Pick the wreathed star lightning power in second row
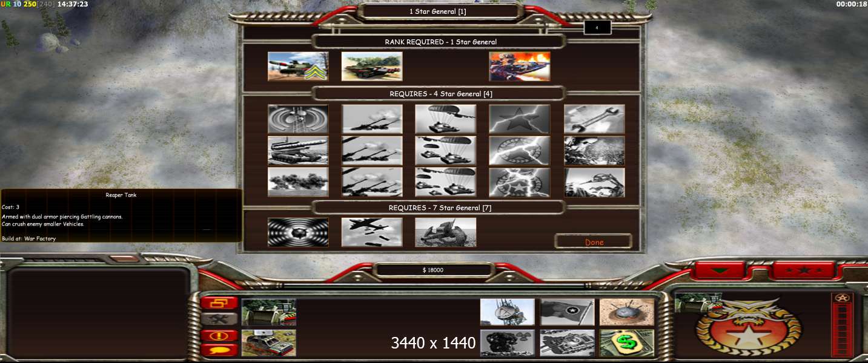This screenshot has width=868, height=363. click(520, 151)
